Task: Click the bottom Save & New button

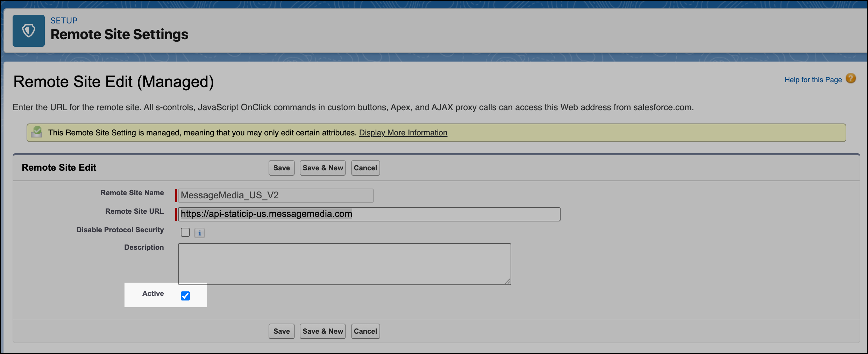Action: pos(323,331)
